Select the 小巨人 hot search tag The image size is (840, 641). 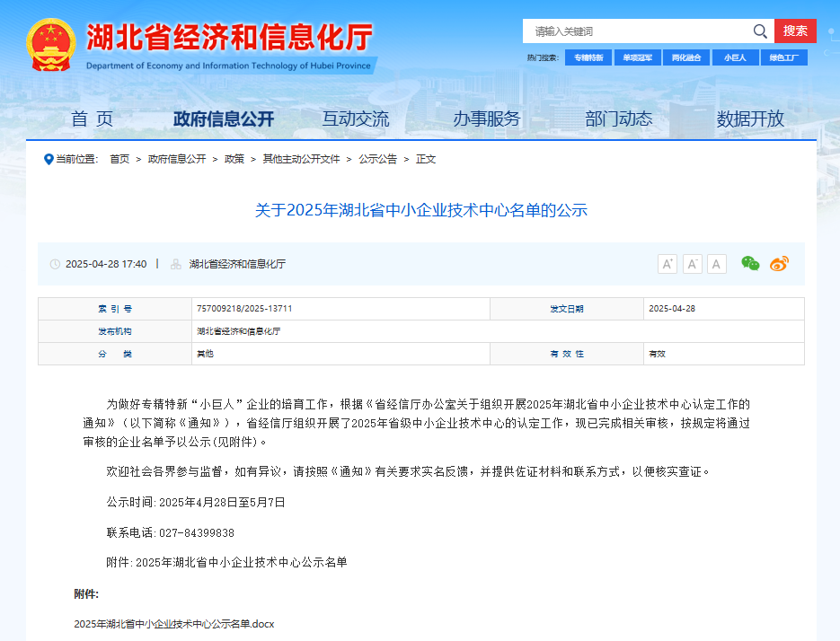736,57
